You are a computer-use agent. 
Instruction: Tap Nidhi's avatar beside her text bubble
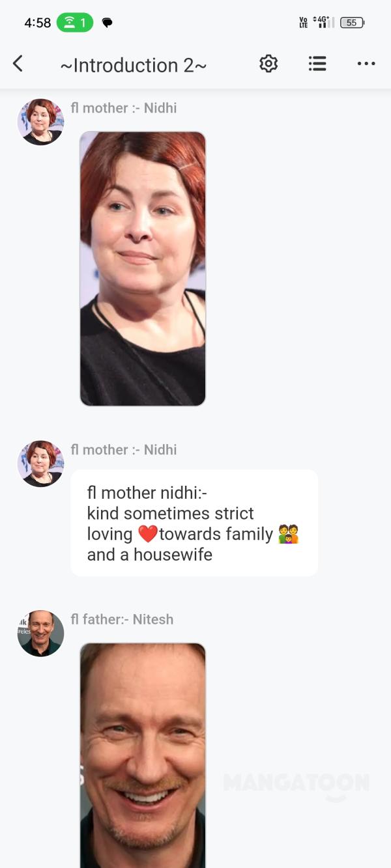40,464
